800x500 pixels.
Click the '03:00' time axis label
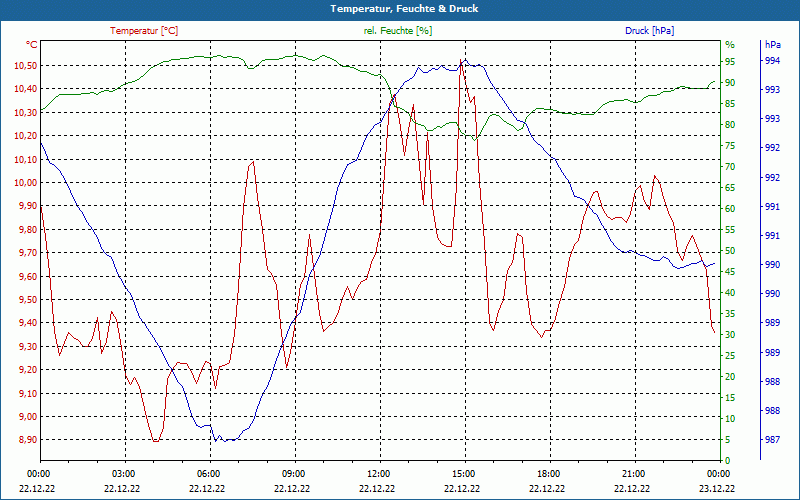(124, 473)
